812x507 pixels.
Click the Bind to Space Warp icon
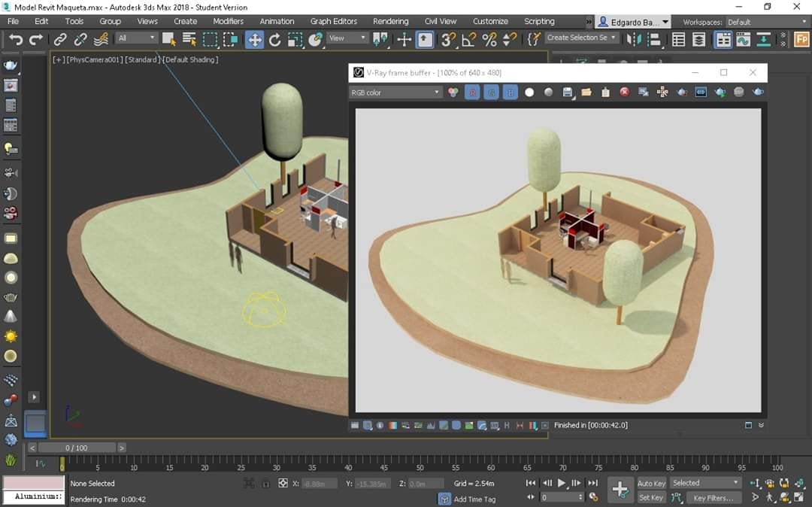[101, 40]
